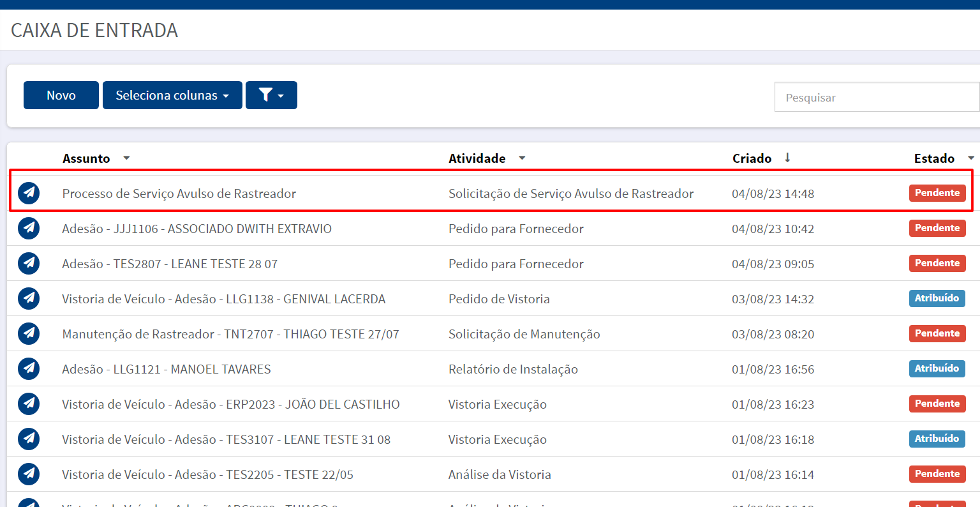Open 'Vistoria de Veículo - Adesão - TES2205' subject
980x507 pixels.
point(207,474)
